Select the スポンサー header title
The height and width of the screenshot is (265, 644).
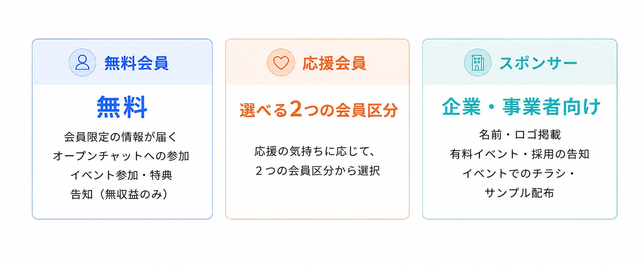(538, 63)
